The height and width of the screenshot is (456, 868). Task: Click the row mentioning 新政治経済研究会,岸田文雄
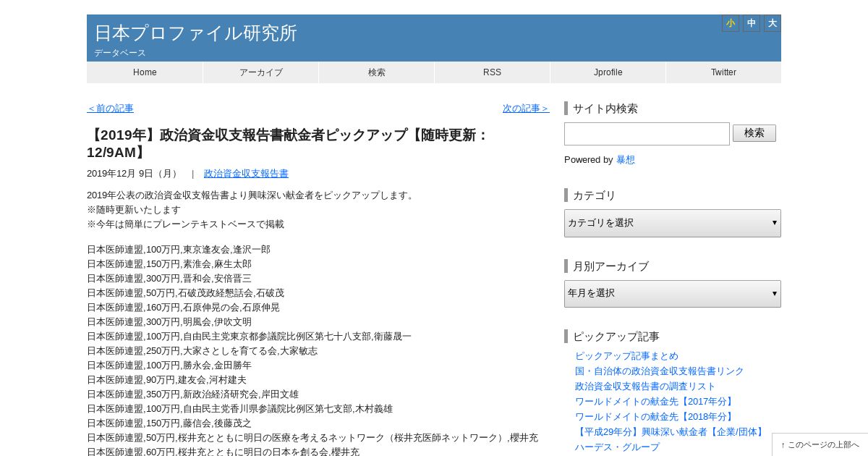coord(192,394)
